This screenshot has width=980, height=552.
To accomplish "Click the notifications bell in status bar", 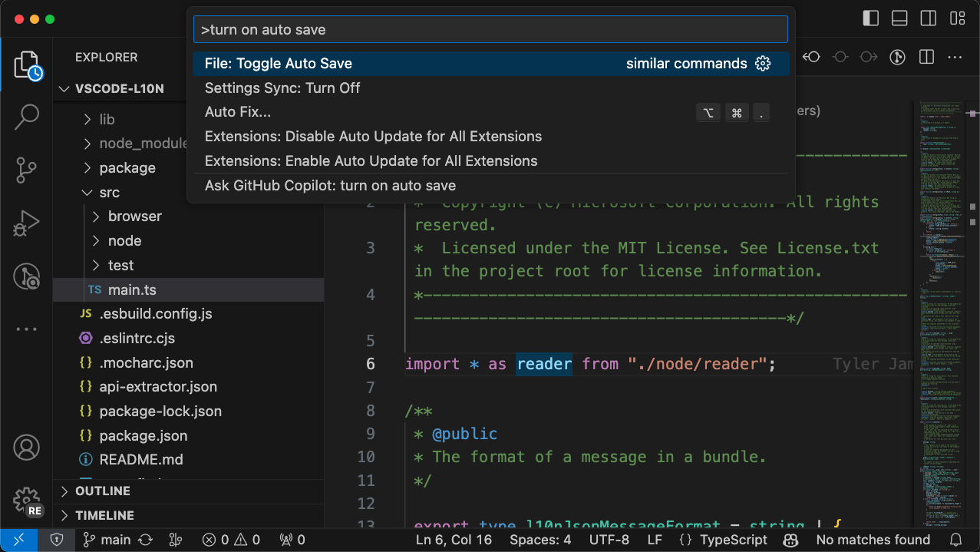I will (955, 540).
